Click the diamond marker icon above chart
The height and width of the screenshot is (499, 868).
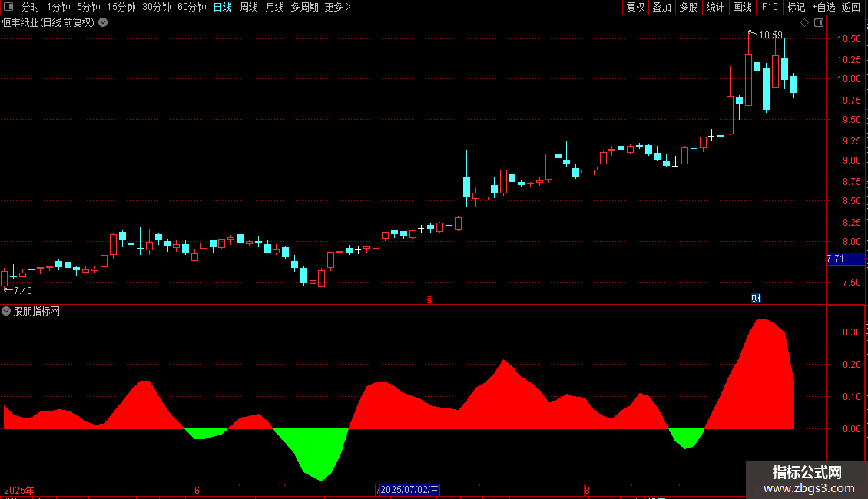tap(805, 23)
